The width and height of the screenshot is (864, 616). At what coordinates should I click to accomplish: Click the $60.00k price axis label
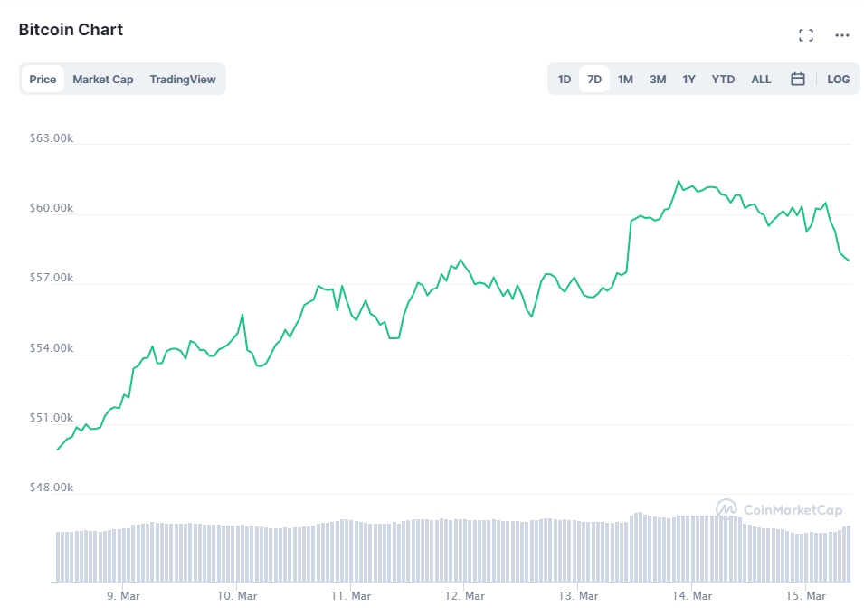(x=51, y=208)
